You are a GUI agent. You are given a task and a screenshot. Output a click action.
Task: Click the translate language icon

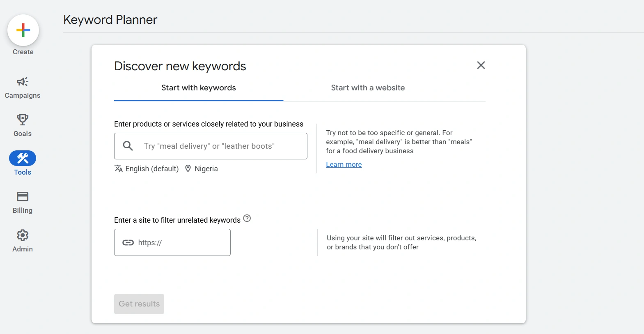click(119, 168)
